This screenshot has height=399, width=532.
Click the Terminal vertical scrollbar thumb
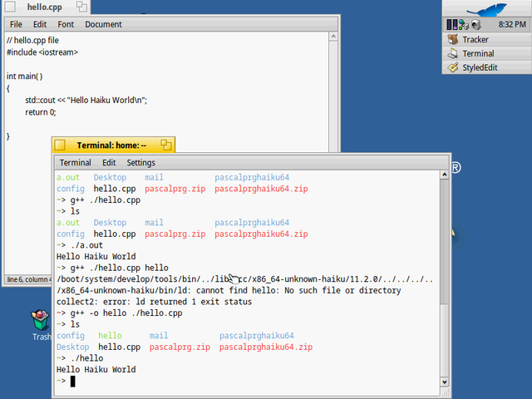tap(445, 340)
